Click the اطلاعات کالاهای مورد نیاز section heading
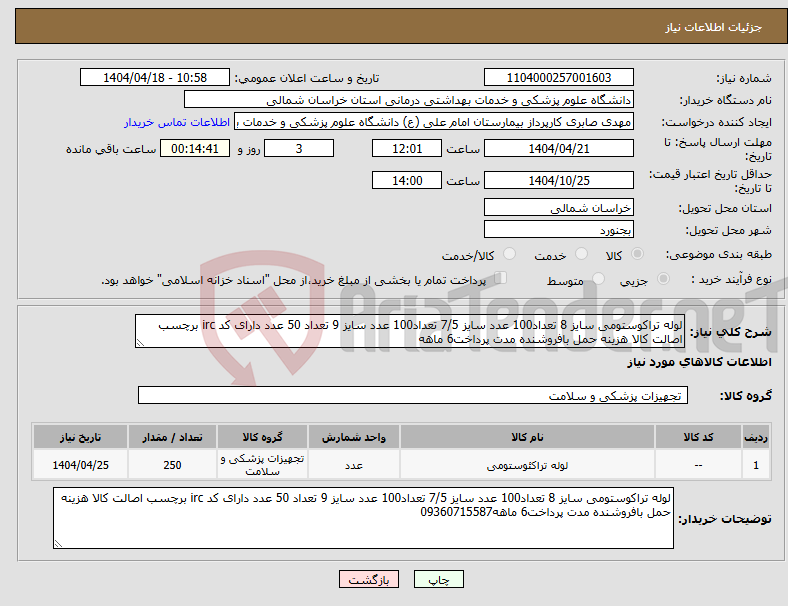 coord(699,362)
